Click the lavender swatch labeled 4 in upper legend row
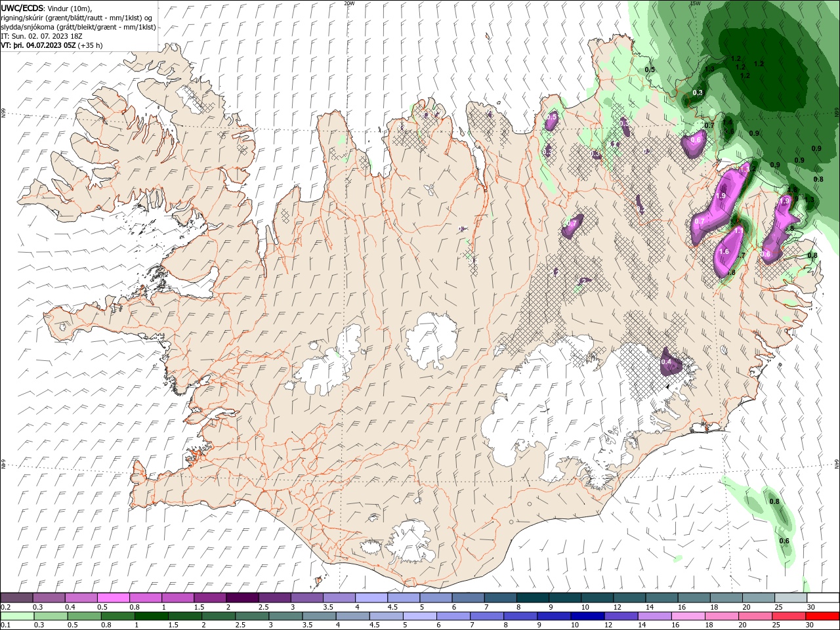 tap(371, 598)
